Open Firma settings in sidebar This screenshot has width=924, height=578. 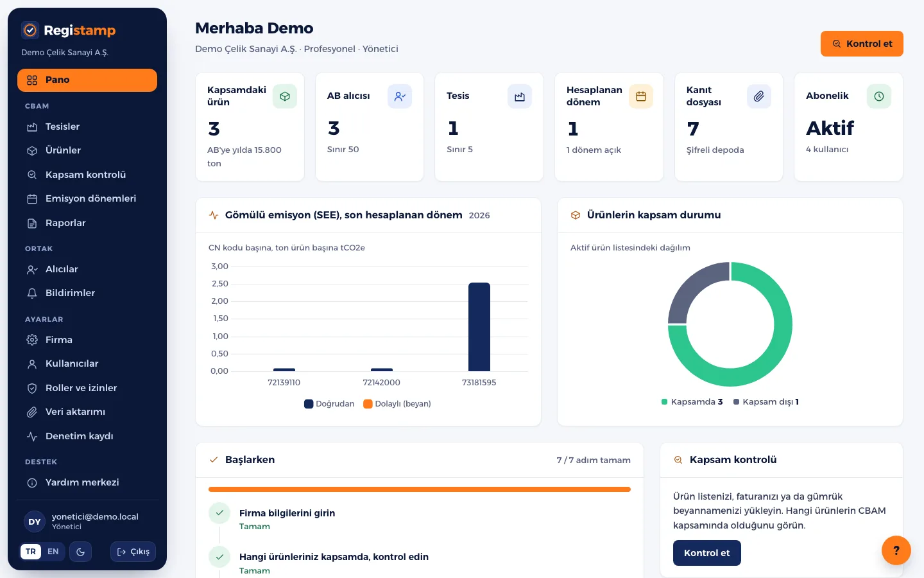pyautogui.click(x=87, y=340)
